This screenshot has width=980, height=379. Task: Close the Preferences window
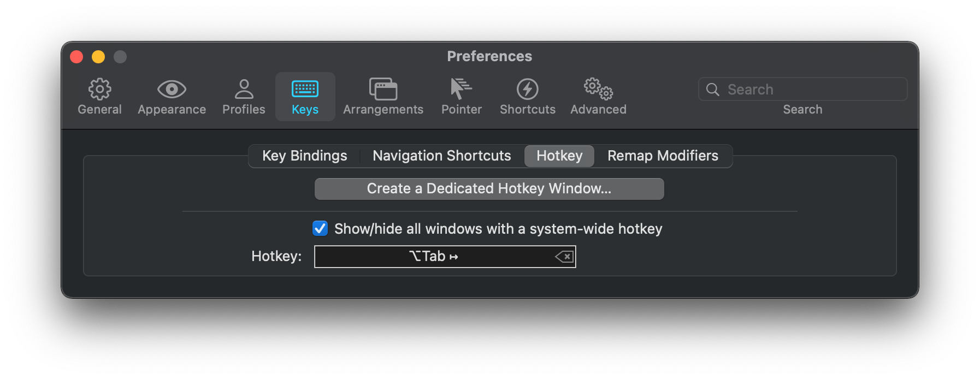(76, 57)
